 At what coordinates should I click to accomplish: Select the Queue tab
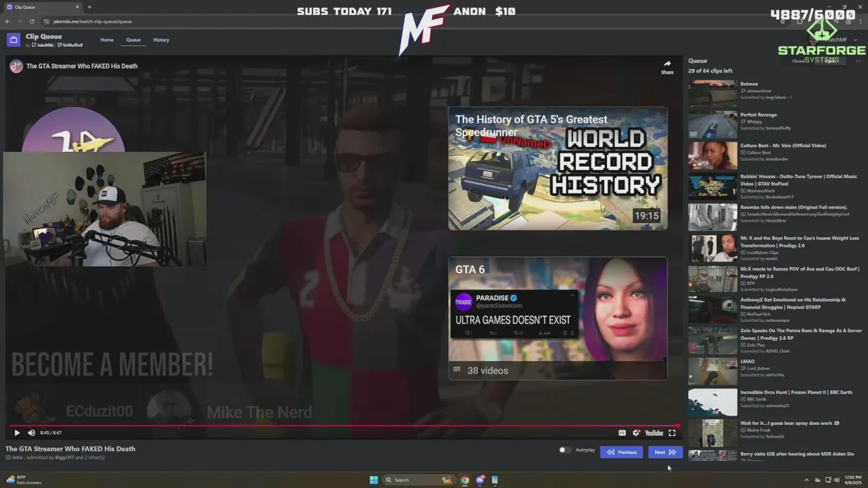tap(133, 40)
